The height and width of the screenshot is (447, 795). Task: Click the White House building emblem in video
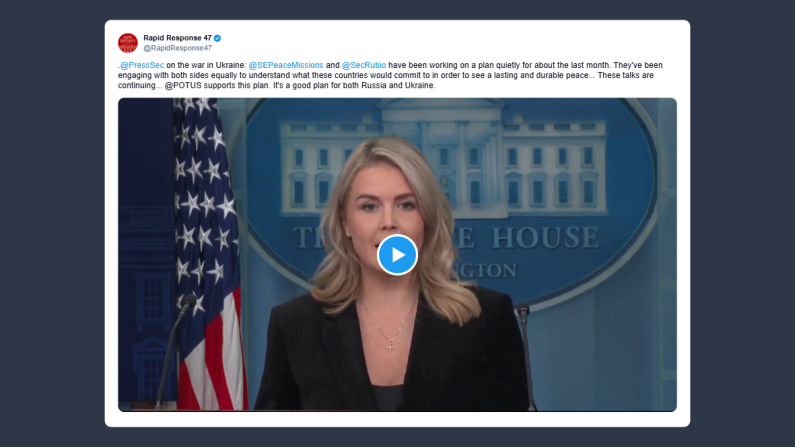(441, 157)
